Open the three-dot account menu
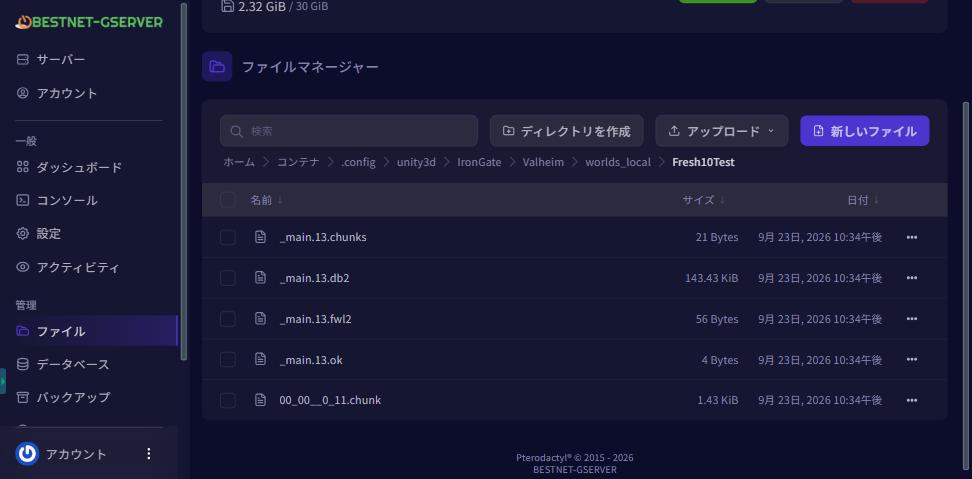This screenshot has height=479, width=972. coord(149,454)
